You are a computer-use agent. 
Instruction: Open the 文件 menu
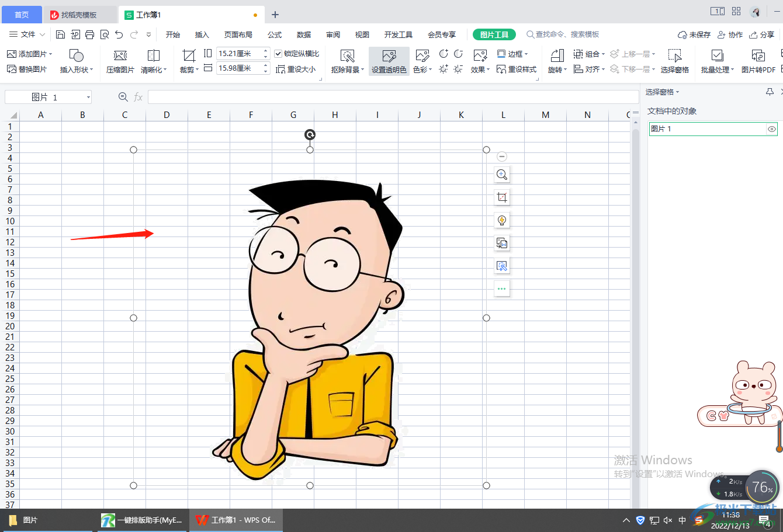coord(27,34)
